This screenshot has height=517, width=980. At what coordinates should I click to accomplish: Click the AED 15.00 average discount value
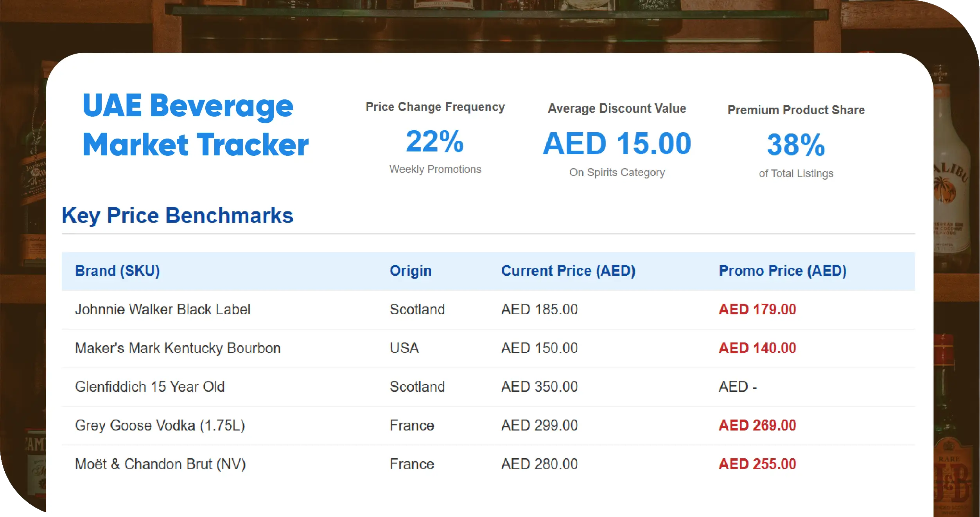pos(617,144)
